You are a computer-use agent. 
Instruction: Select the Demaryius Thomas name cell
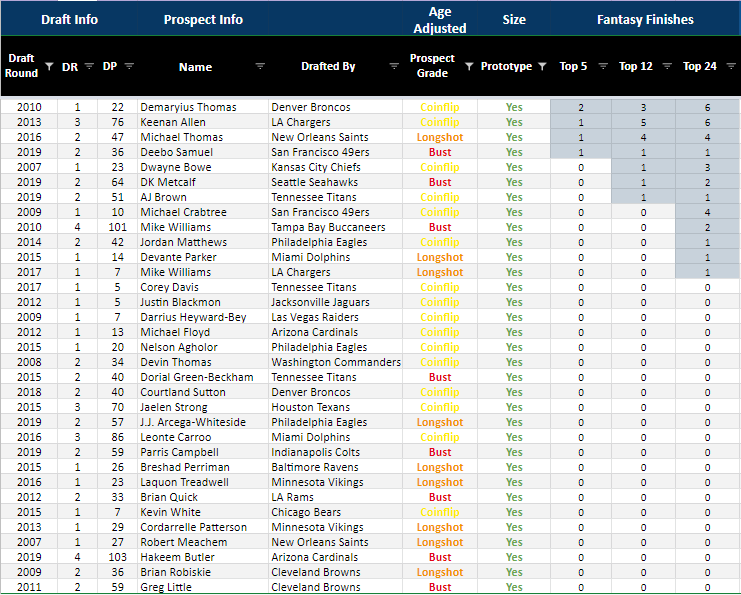point(203,107)
